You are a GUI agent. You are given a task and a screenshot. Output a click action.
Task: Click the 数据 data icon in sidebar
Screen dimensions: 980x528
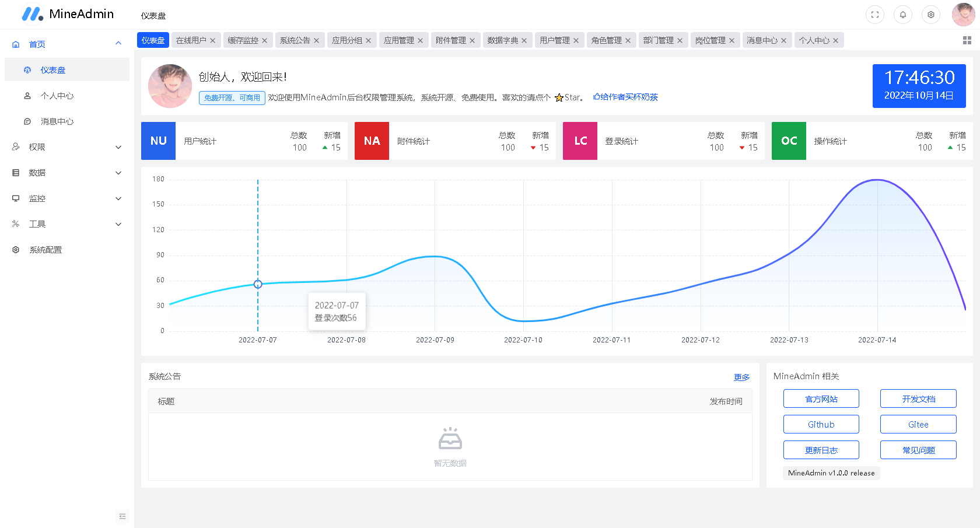16,173
